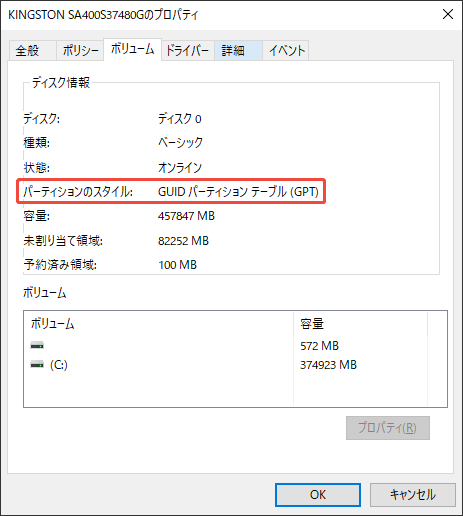This screenshot has width=463, height=516.
Task: Click the ディスク情報 group title
Action: tap(61, 82)
